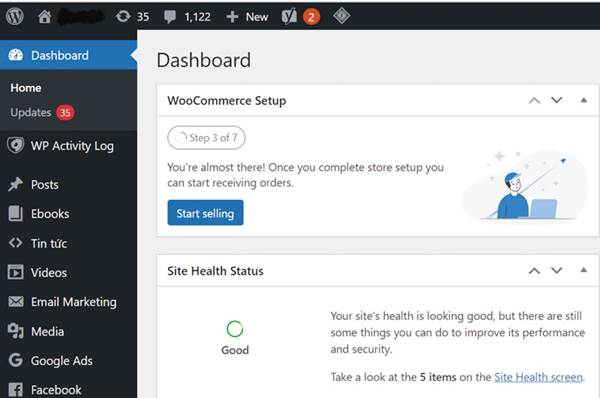Screen dimensions: 600x398
Task: Open the Site Health screen link
Action: coord(538,377)
